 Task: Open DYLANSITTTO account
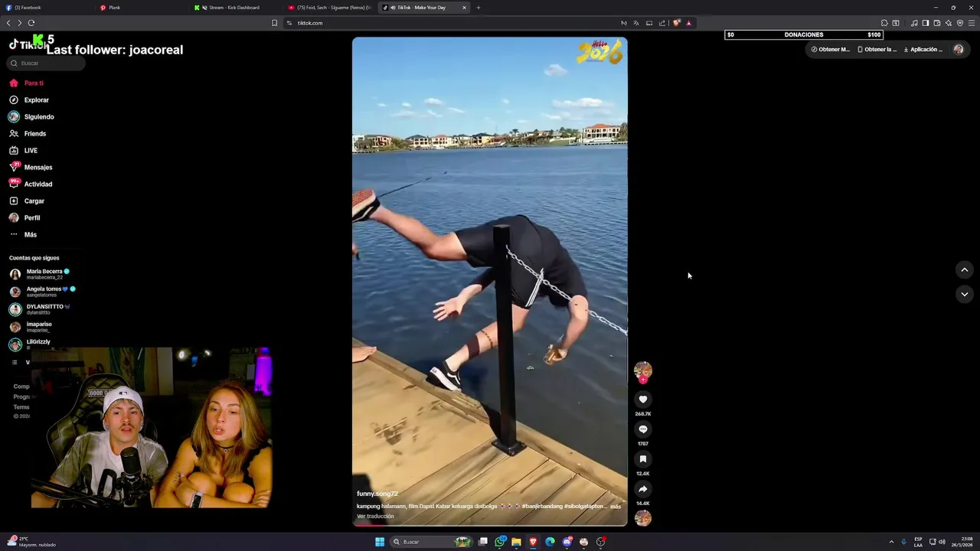(x=40, y=309)
